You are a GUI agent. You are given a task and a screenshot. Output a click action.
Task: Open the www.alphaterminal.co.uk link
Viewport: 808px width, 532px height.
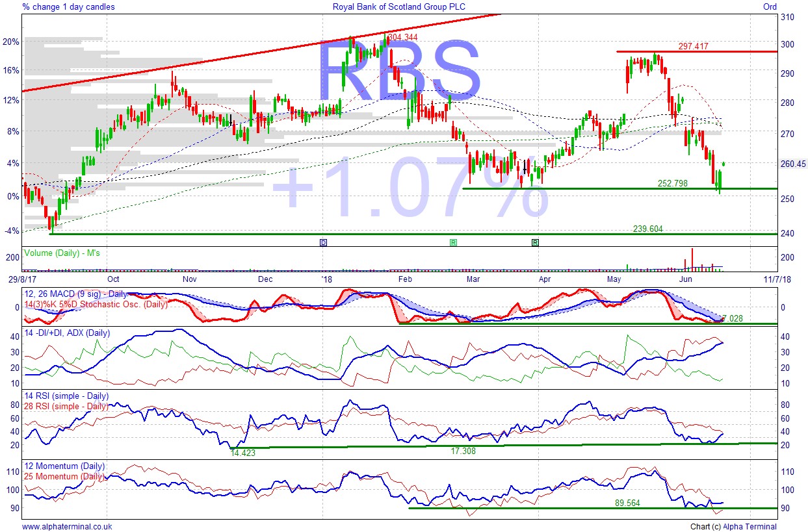tap(67, 527)
